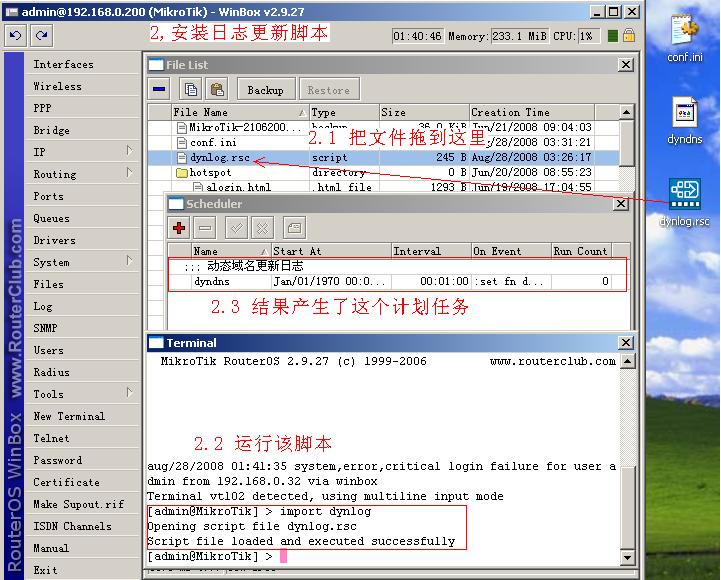The height and width of the screenshot is (580, 721).
Task: Open the Files menu item
Action: pos(82,284)
